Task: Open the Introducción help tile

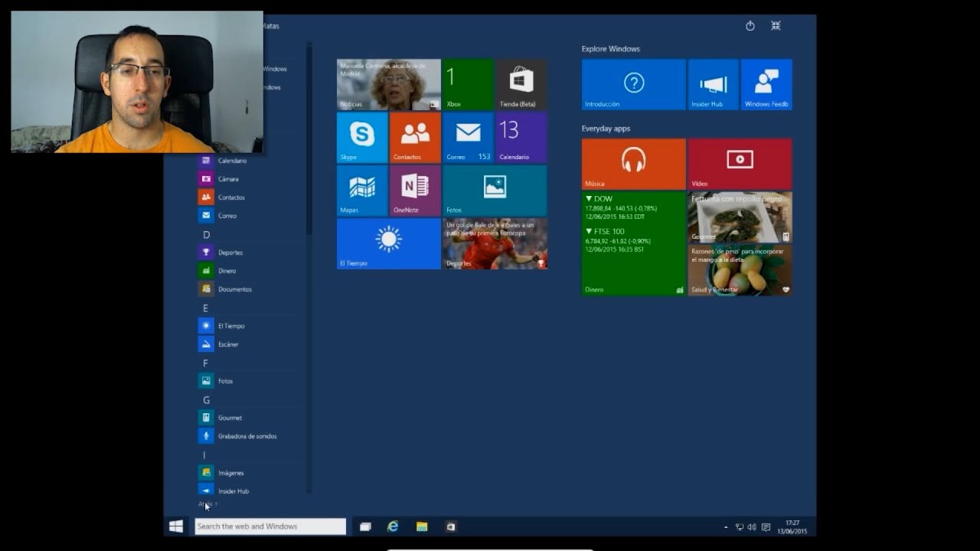Action: point(634,85)
